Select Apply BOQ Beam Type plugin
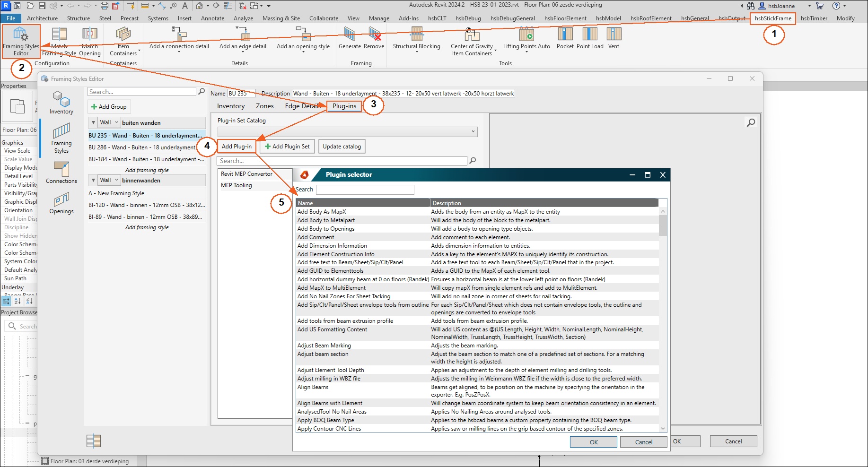Image resolution: width=868 pixels, height=467 pixels. tap(477, 420)
